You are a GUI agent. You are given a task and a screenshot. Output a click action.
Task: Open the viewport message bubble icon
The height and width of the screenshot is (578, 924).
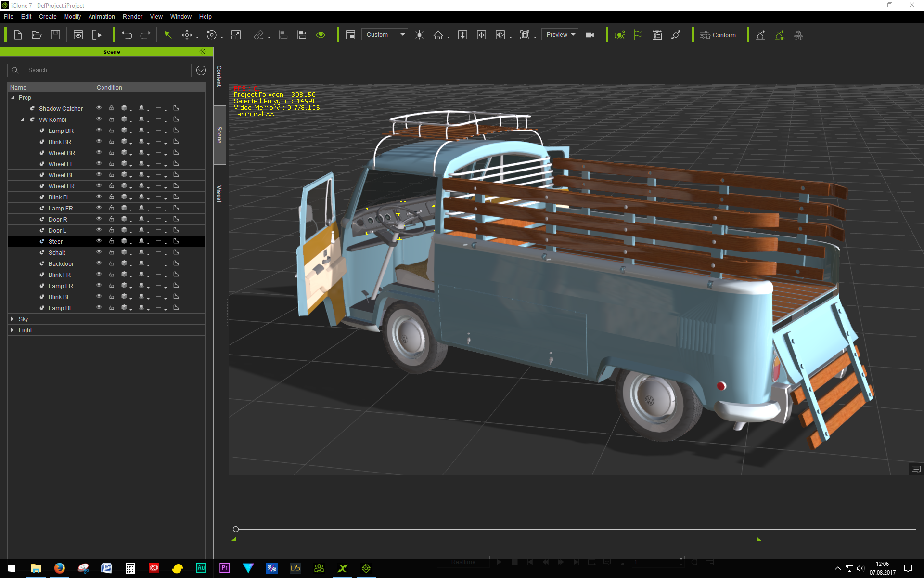pyautogui.click(x=916, y=469)
